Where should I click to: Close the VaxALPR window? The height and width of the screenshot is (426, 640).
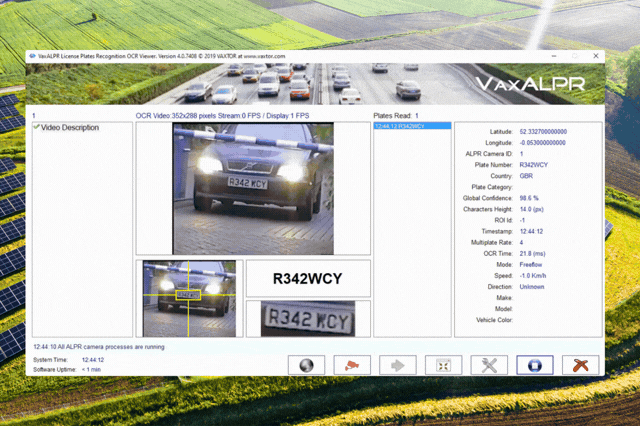(x=596, y=56)
